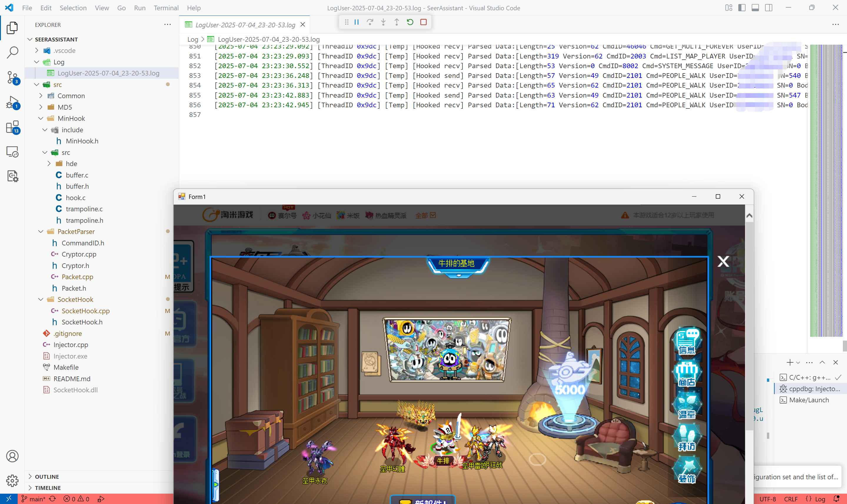Pause the debug session
Image resolution: width=847 pixels, height=504 pixels.
(x=357, y=22)
